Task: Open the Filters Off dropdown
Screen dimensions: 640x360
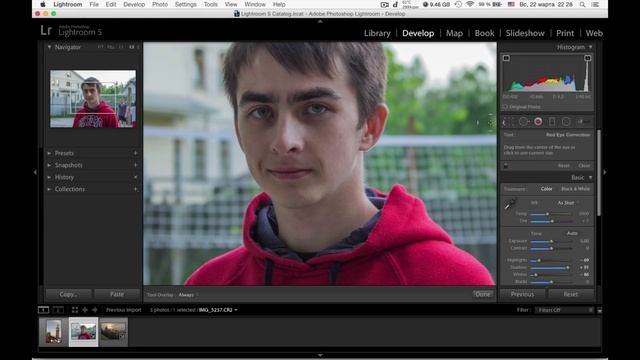Action: click(x=565, y=310)
